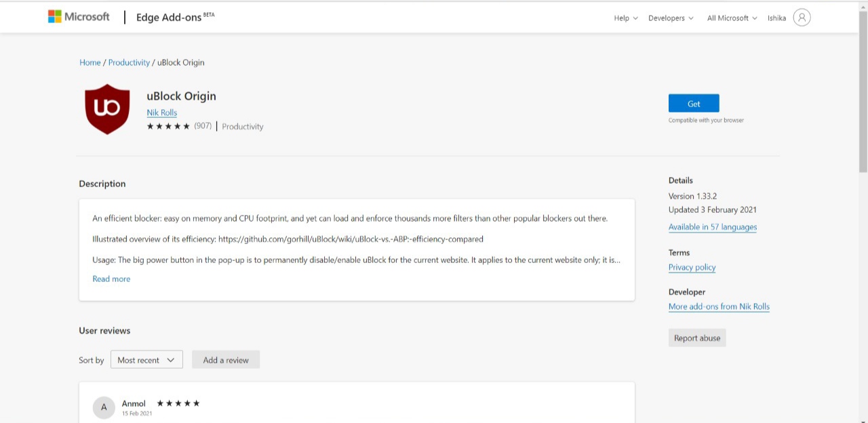Click Anmol's reviewer avatar
The width and height of the screenshot is (868, 423).
pyautogui.click(x=104, y=407)
